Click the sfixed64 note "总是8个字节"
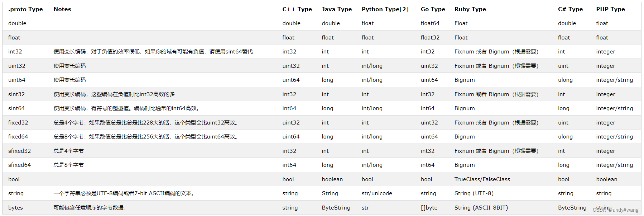 pos(68,165)
